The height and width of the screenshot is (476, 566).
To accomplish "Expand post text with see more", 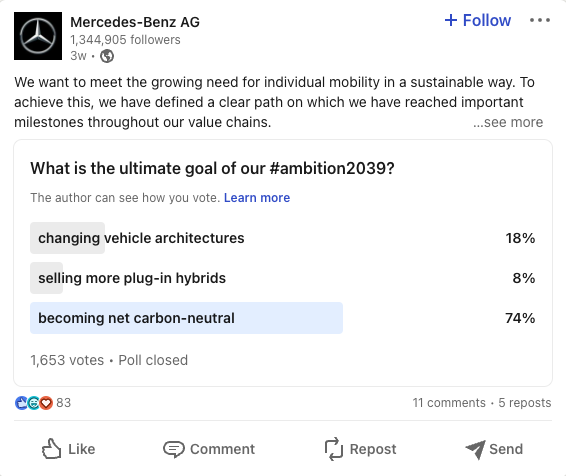I will click(x=508, y=122).
